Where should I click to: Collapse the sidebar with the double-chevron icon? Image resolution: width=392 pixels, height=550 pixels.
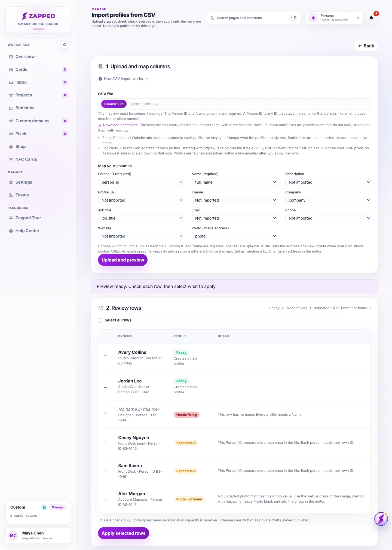tap(65, 45)
